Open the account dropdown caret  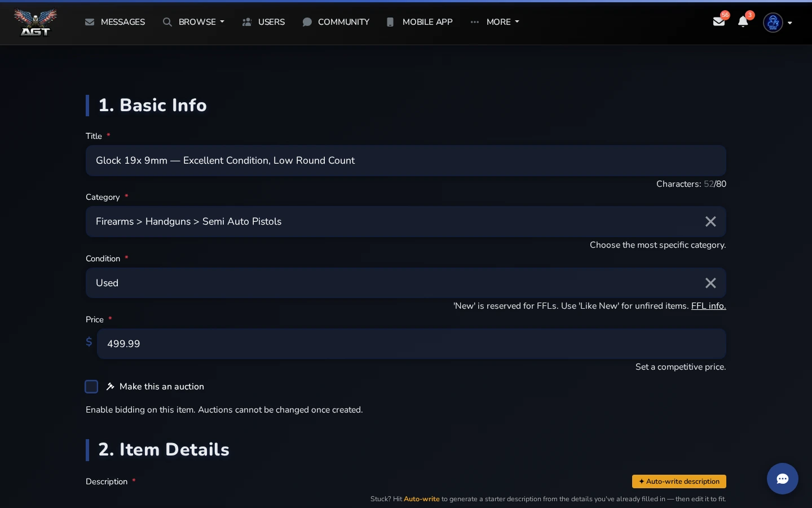[790, 23]
